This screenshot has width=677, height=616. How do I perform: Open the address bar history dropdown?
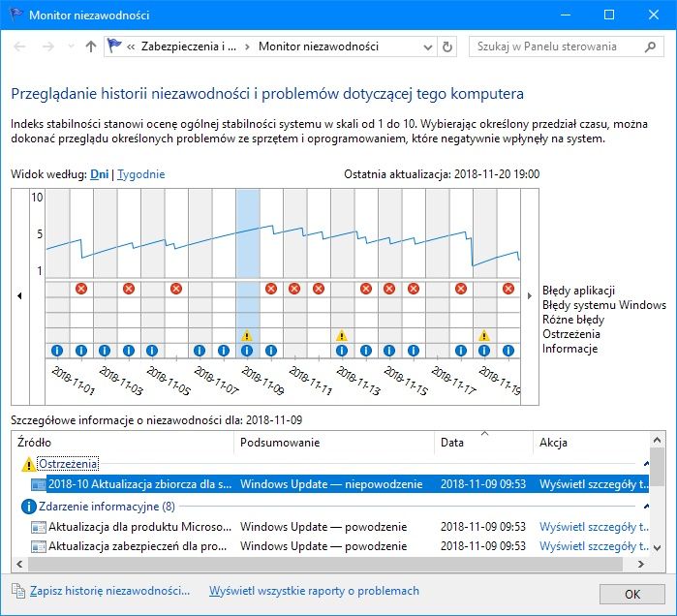(427, 47)
